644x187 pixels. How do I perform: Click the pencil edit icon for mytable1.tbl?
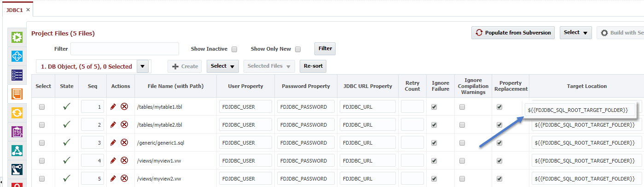(113, 107)
